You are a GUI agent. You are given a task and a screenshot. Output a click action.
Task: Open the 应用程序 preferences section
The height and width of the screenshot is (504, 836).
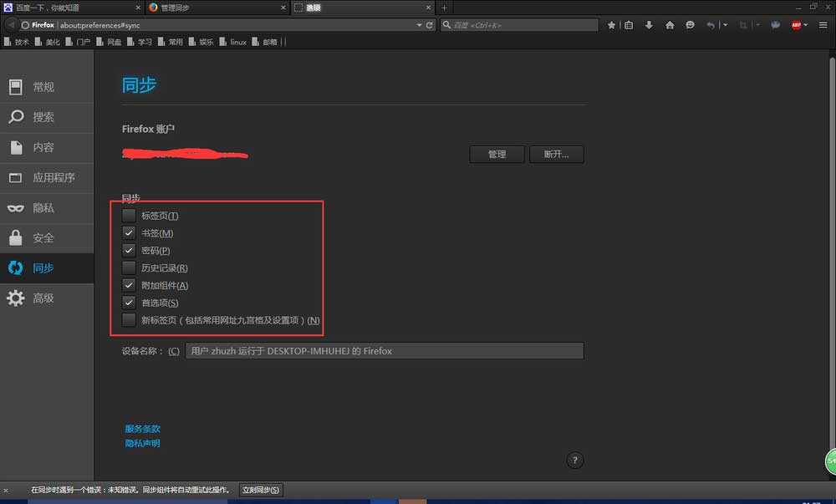point(47,177)
